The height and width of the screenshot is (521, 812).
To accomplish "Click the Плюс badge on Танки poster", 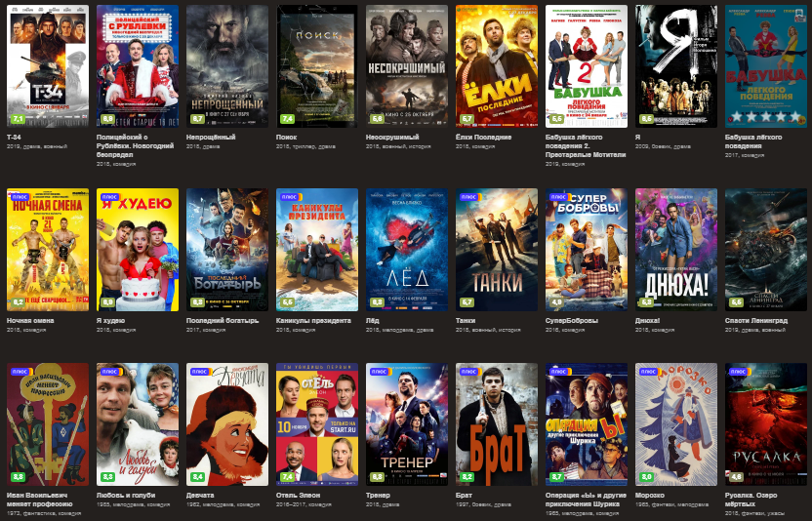I will (468, 197).
